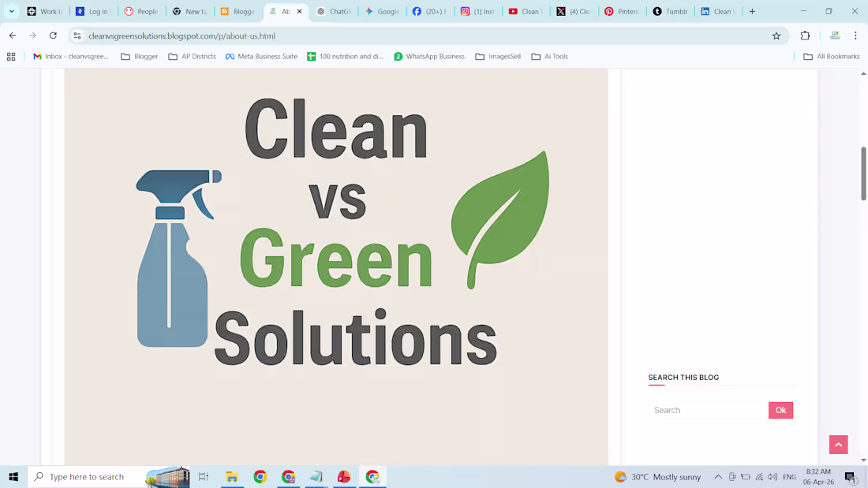868x488 pixels.
Task: Switch to the X (Twitter) tab
Action: (575, 11)
